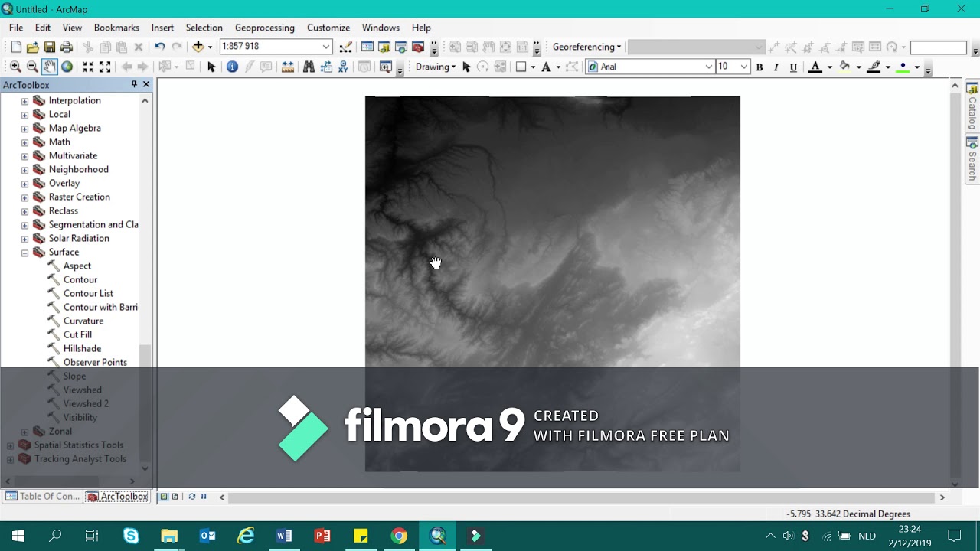Select the Select Elements arrow tool
Viewport: 980px width, 551px height.
click(x=211, y=67)
